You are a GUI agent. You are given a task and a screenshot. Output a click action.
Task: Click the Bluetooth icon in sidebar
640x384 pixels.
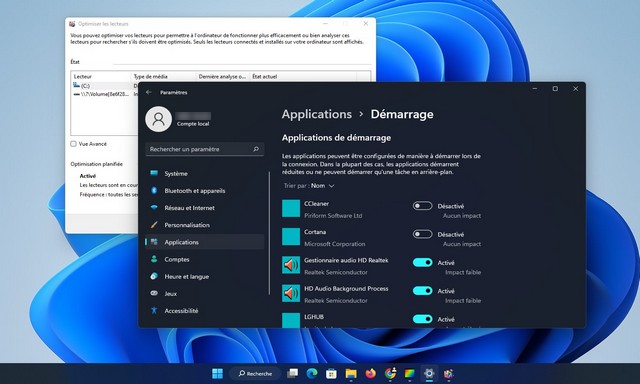click(154, 190)
